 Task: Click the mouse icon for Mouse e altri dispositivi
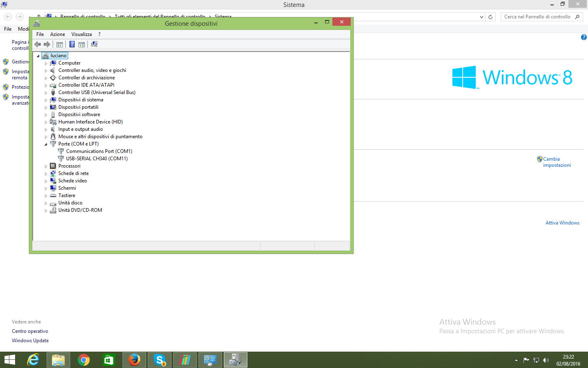53,137
